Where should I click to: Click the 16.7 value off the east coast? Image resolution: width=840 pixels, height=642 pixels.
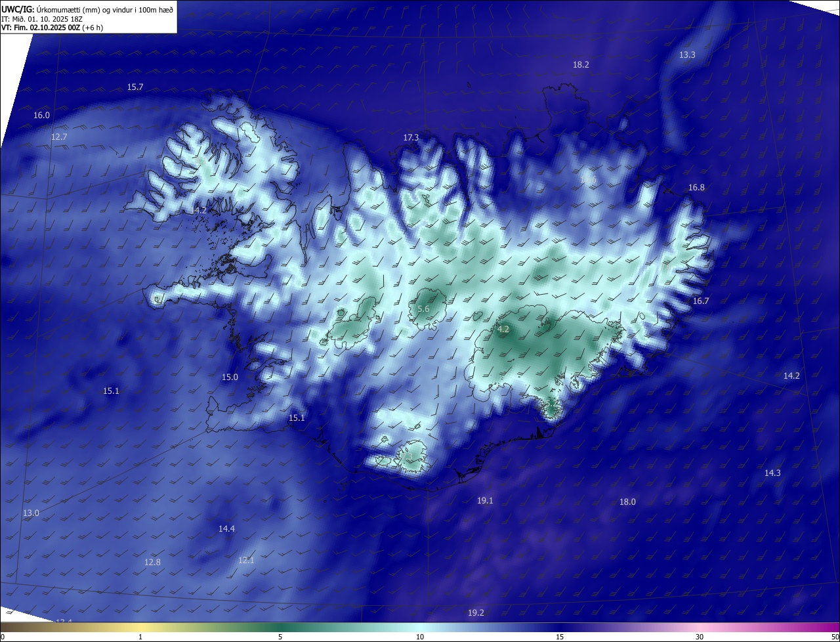(701, 301)
